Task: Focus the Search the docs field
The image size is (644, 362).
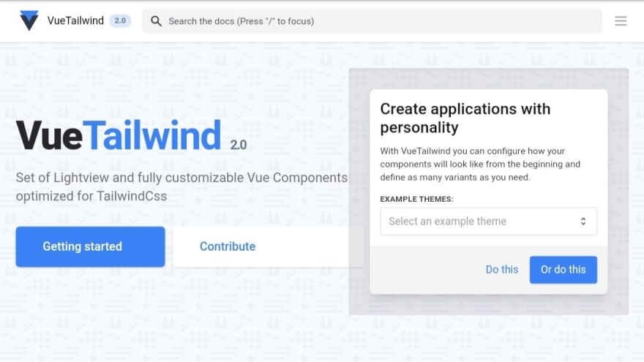Action: pyautogui.click(x=372, y=21)
